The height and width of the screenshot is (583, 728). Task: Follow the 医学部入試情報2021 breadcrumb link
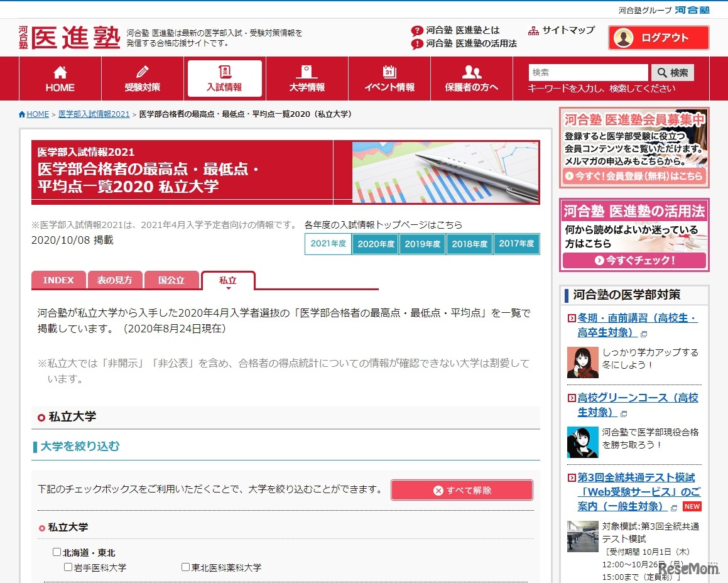94,114
